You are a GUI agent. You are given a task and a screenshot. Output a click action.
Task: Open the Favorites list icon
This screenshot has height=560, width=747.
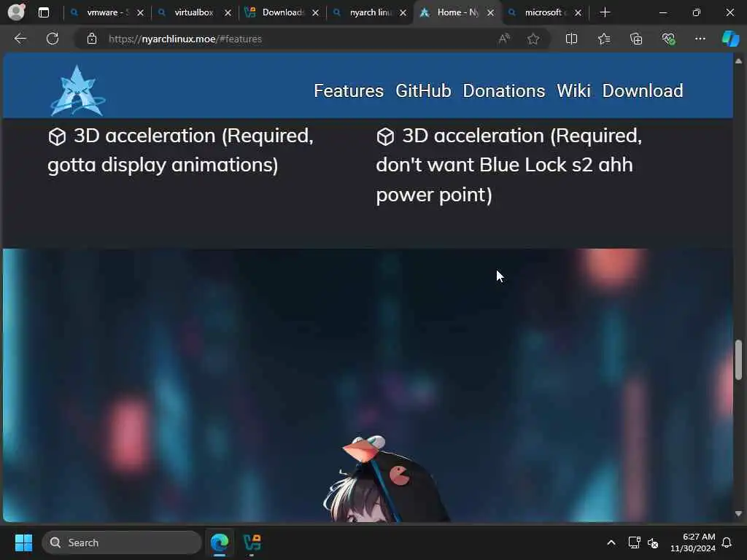(x=603, y=39)
